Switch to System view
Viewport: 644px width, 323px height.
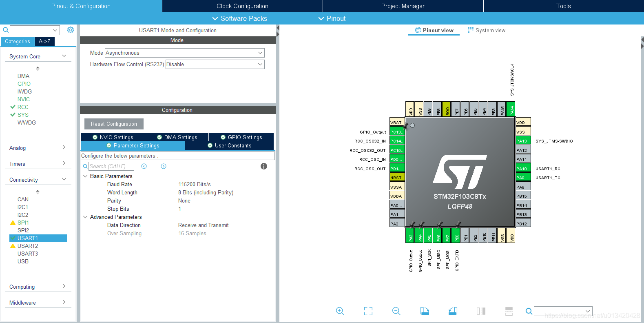[x=486, y=30]
